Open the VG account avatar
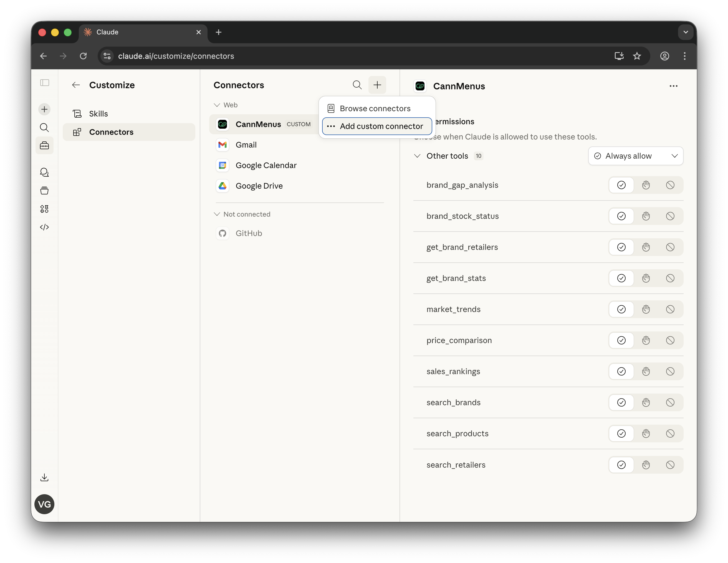This screenshot has height=563, width=728. point(44,504)
